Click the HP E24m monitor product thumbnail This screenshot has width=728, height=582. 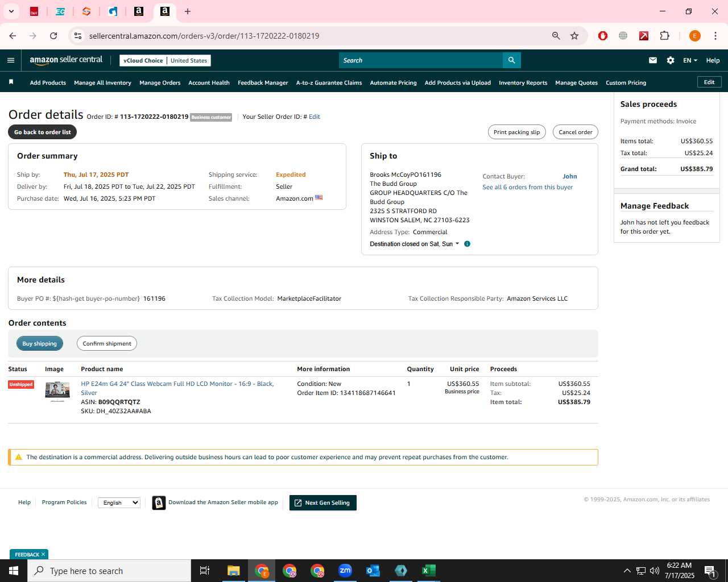pyautogui.click(x=57, y=391)
